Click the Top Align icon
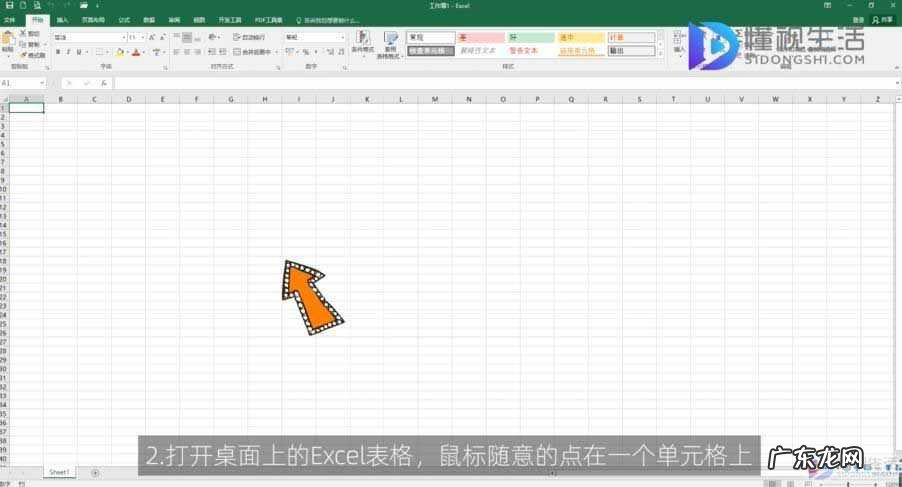This screenshot has width=902, height=487. coord(177,37)
